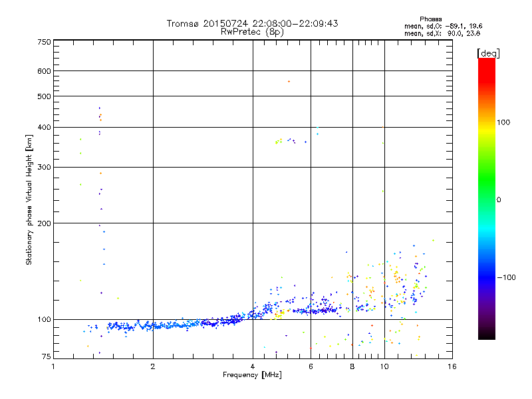The image size is (532, 399).
Task: Click the x-axis tick label '1'
Action: pos(53,366)
